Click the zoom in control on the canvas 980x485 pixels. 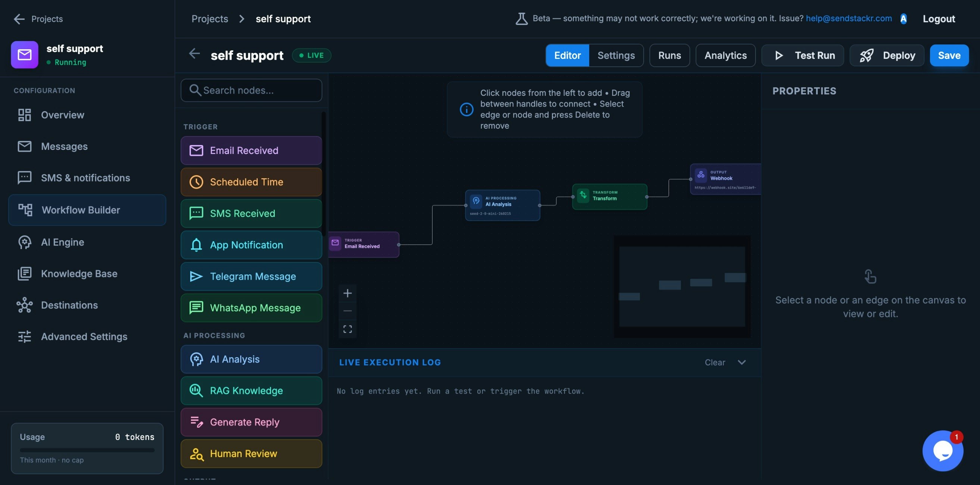coord(347,293)
